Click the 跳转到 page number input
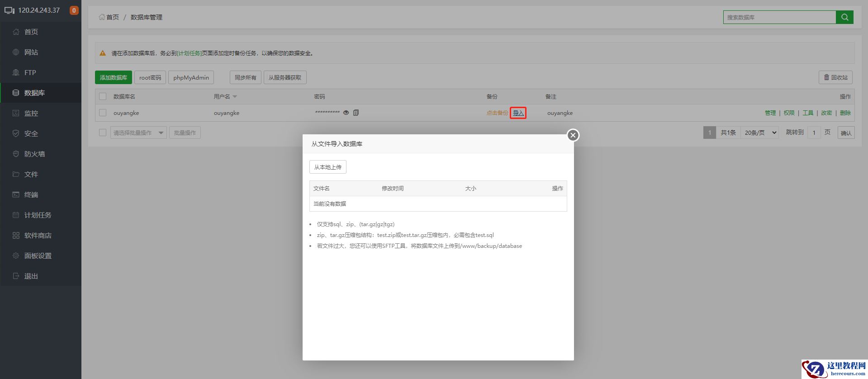The height and width of the screenshot is (379, 868). pos(814,133)
